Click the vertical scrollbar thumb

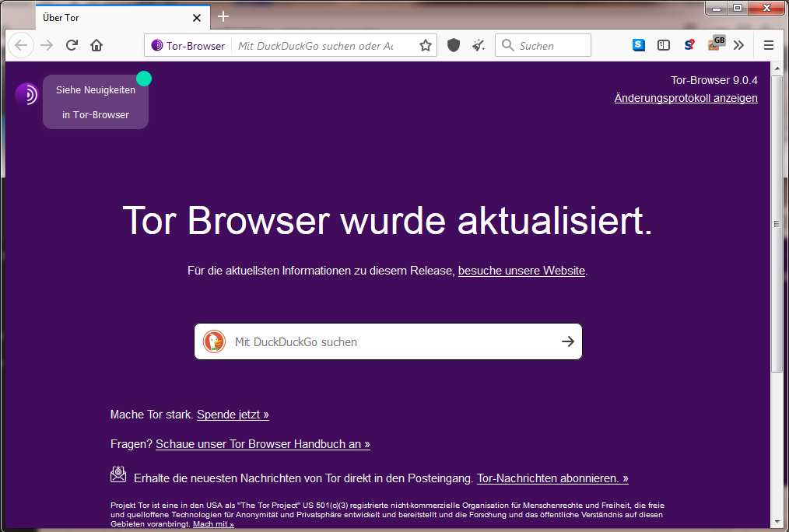point(777,224)
